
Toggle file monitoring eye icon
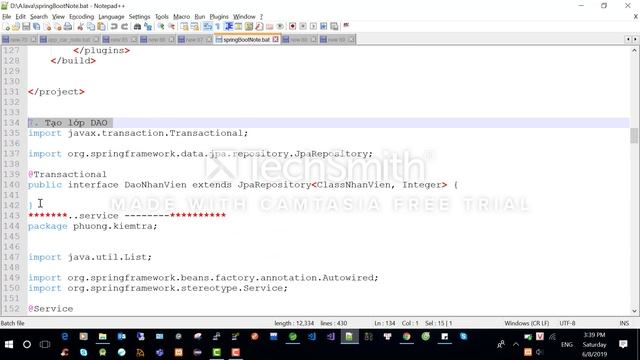(280, 27)
